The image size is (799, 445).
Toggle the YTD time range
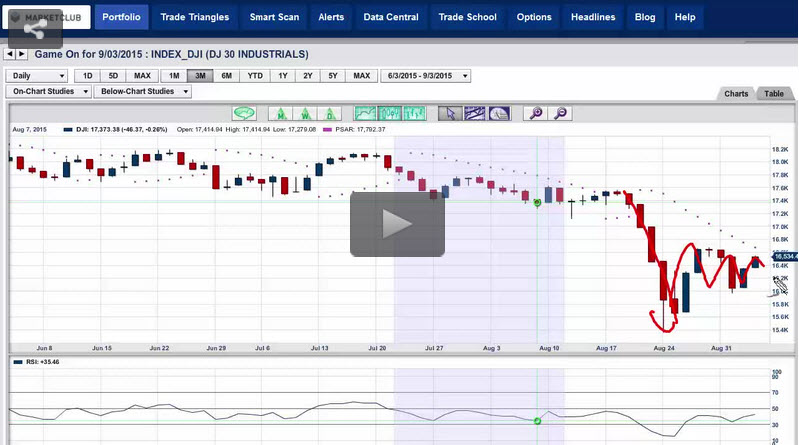[254, 76]
